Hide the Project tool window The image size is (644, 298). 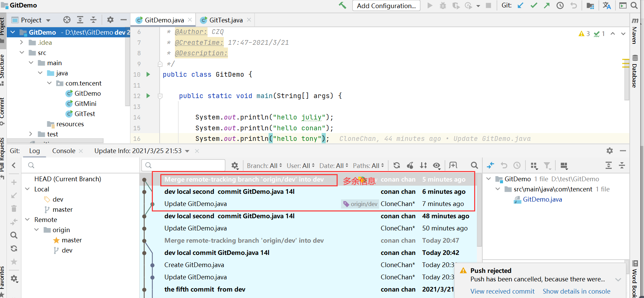pyautogui.click(x=124, y=20)
